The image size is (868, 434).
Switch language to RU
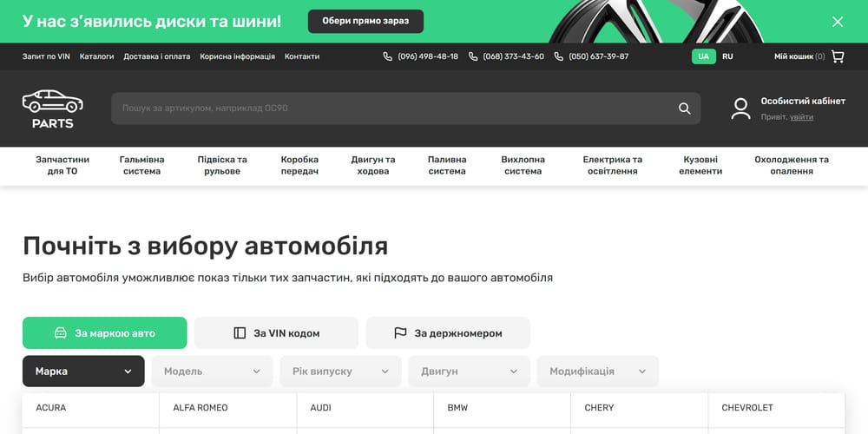tap(727, 56)
